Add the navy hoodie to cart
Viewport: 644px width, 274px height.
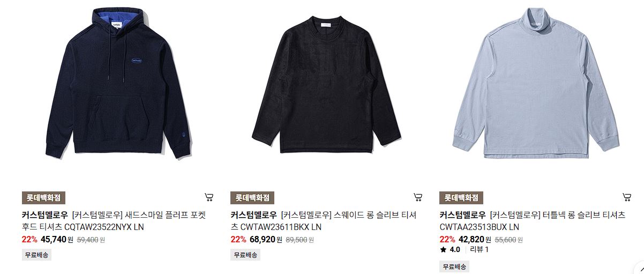[x=209, y=197]
